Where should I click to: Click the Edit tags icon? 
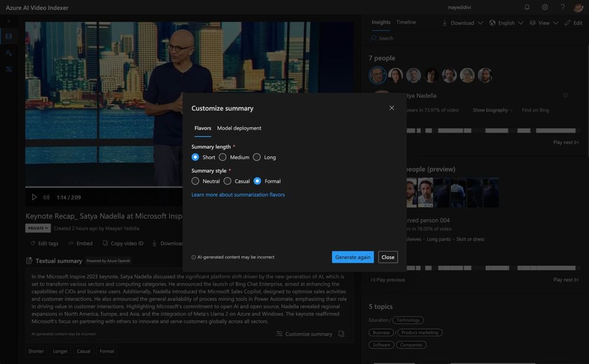click(x=32, y=243)
